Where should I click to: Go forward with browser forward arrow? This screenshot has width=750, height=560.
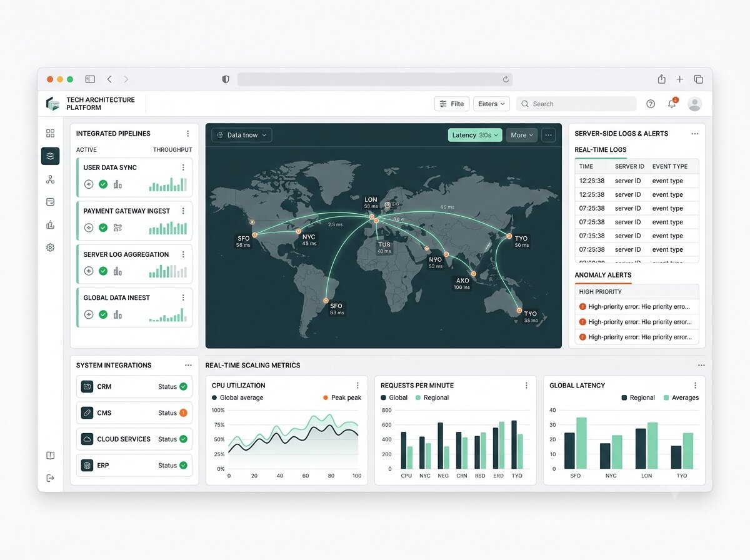(x=126, y=79)
